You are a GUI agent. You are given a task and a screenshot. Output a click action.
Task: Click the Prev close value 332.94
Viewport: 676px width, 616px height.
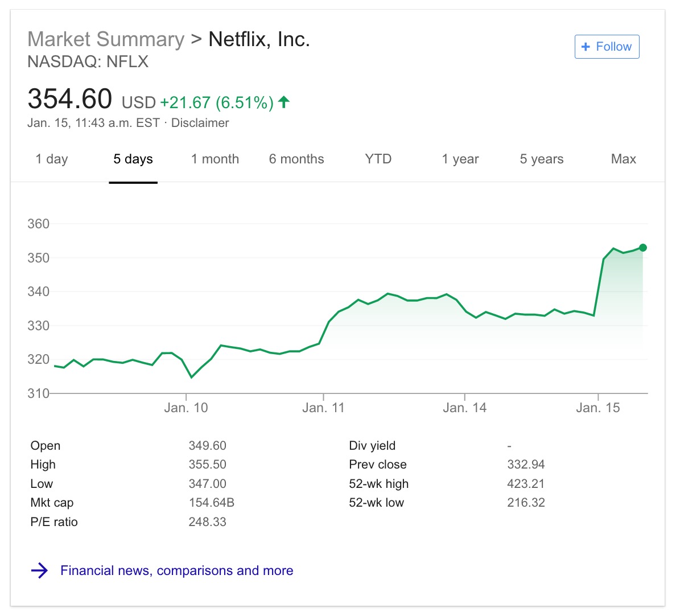pos(526,465)
